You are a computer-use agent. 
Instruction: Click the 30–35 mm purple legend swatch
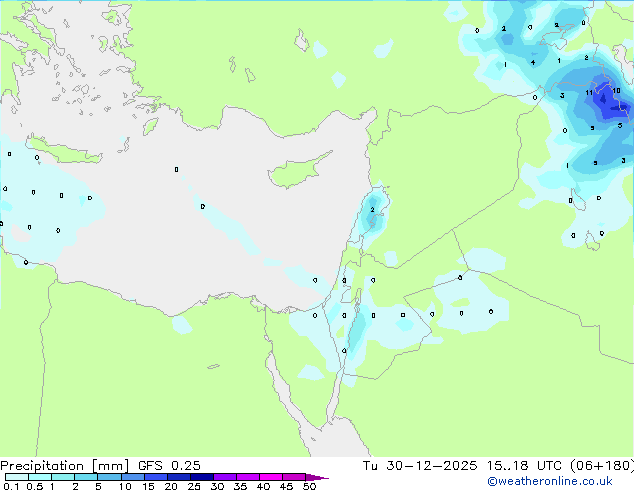(x=224, y=477)
